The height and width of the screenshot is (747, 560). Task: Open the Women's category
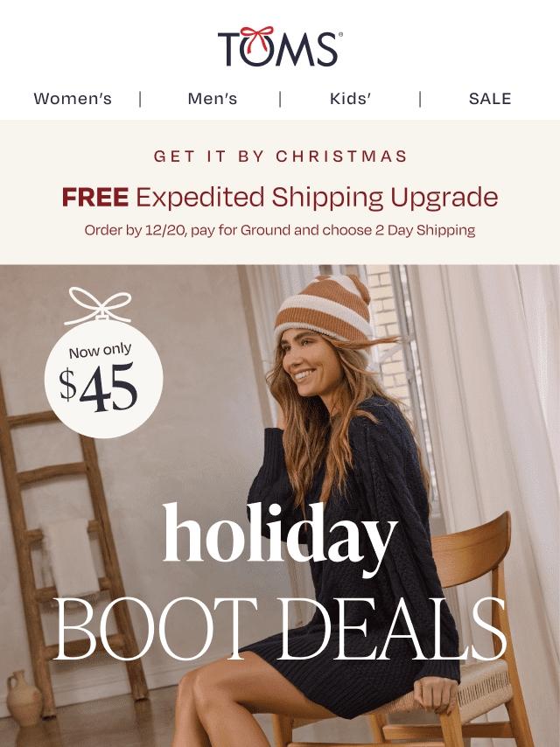73,99
